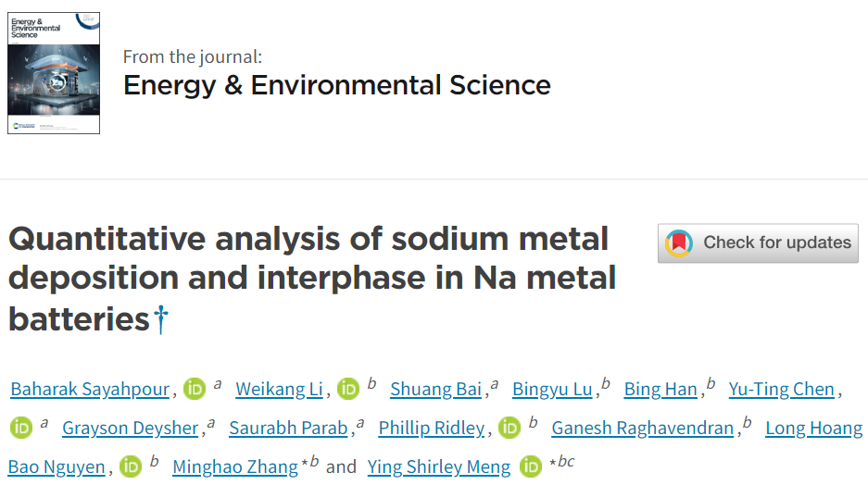This screenshot has height=485, width=868.
Task: Open ORCID icon beside Phillip Ridley
Action: point(509,428)
